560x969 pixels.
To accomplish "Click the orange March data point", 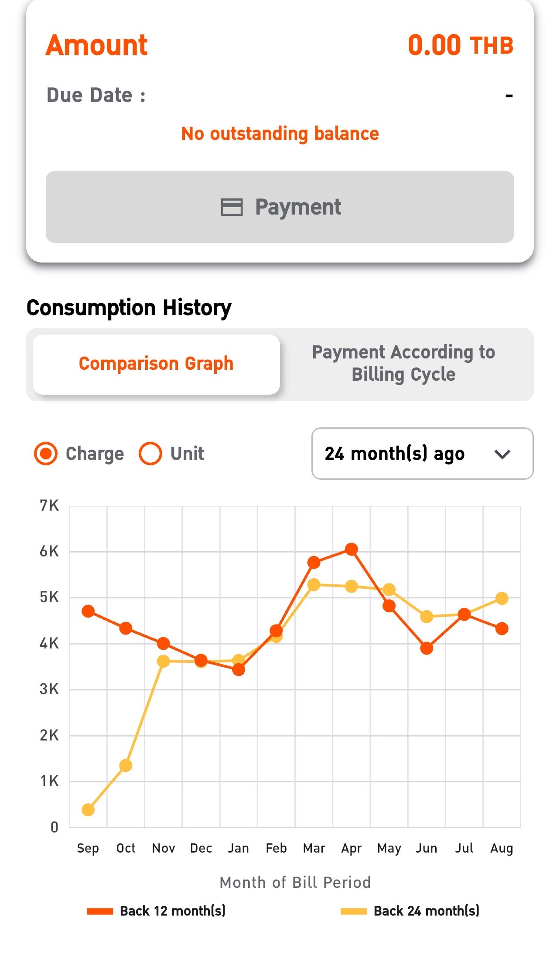I will (314, 563).
